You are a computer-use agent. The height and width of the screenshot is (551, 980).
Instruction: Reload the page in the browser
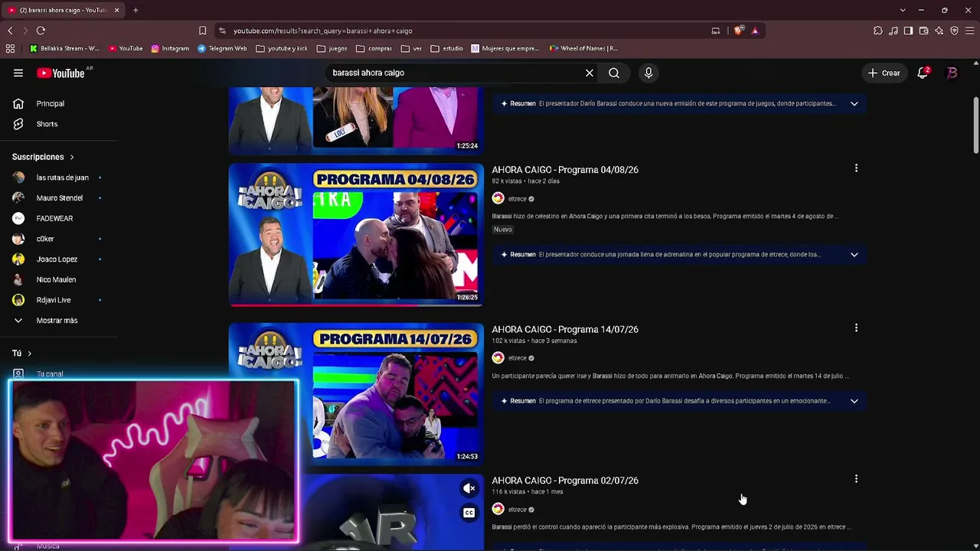coord(41,31)
